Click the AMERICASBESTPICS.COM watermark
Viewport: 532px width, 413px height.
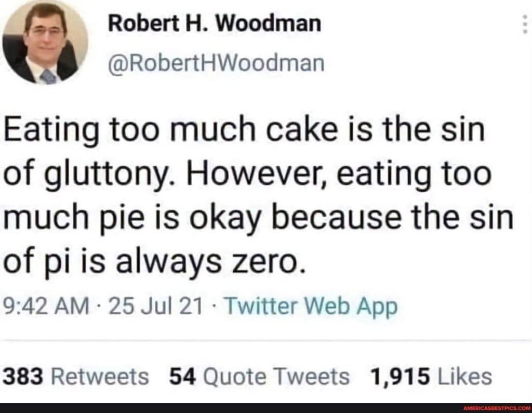[497, 408]
